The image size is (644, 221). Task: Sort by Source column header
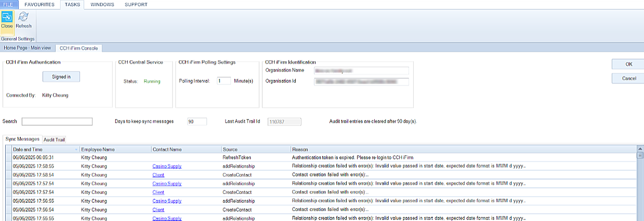[x=255, y=149]
